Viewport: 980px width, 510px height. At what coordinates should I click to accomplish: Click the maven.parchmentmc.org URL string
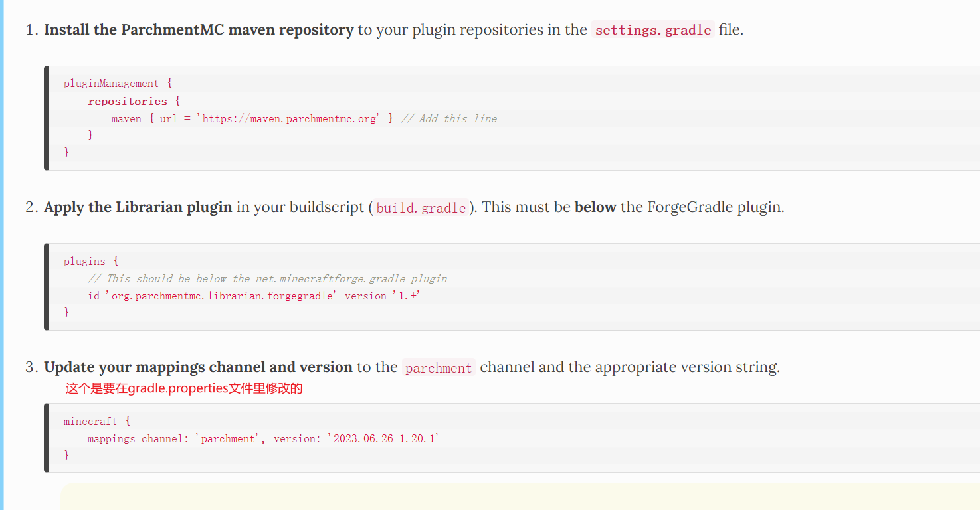(x=290, y=118)
